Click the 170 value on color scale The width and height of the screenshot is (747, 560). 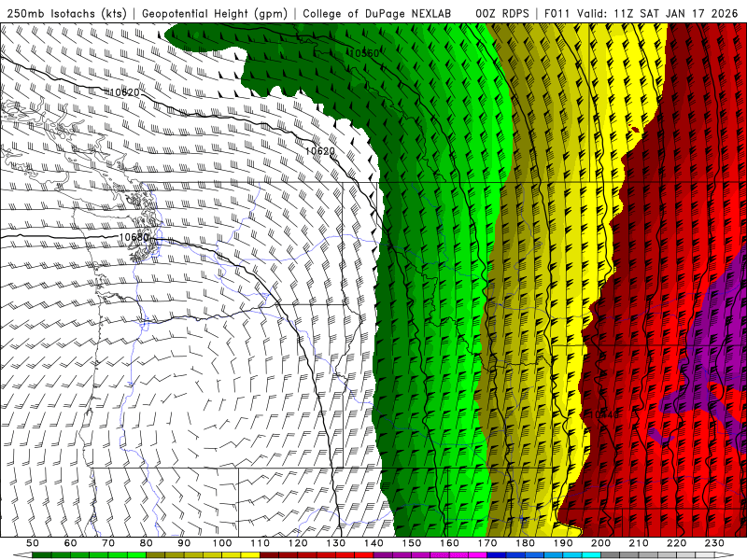point(487,543)
